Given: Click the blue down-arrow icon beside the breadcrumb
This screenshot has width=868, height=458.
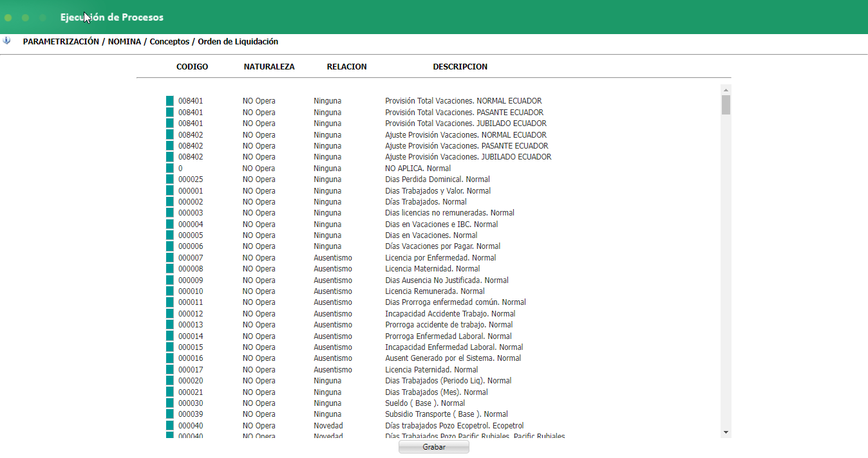Looking at the screenshot, I should coord(6,41).
